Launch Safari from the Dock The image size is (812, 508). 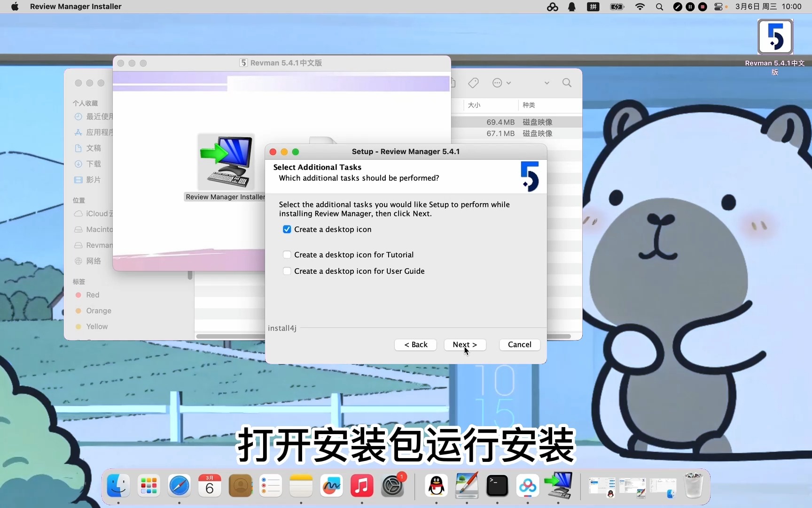[180, 486]
